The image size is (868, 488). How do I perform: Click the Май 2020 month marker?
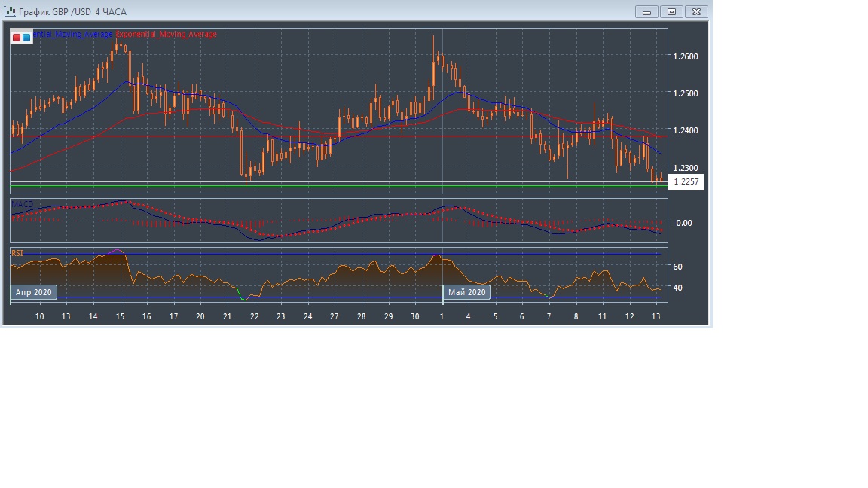pyautogui.click(x=467, y=292)
